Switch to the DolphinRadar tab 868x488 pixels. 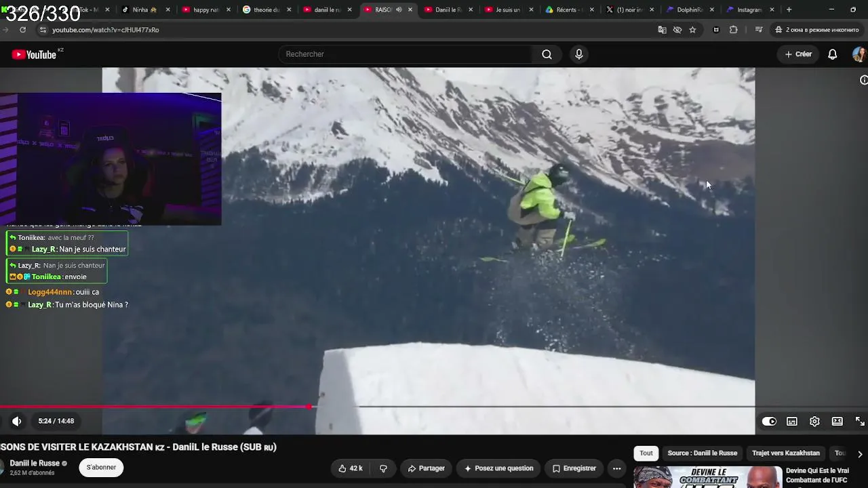688,10
